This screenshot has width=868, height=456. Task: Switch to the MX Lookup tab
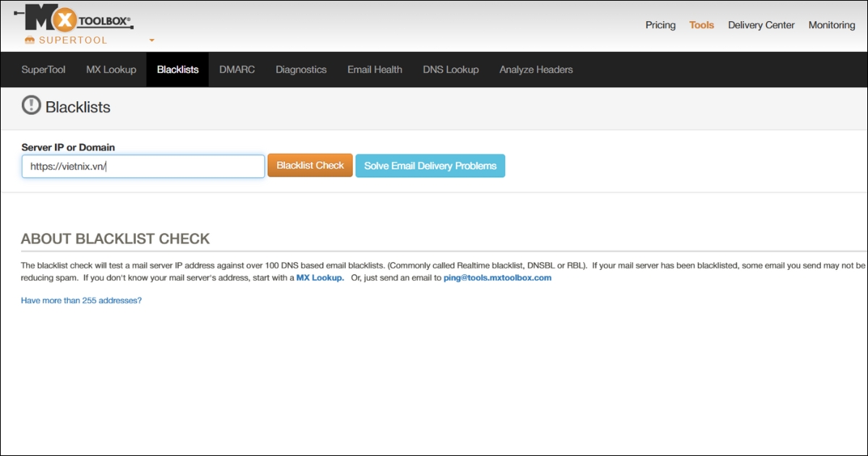click(111, 69)
